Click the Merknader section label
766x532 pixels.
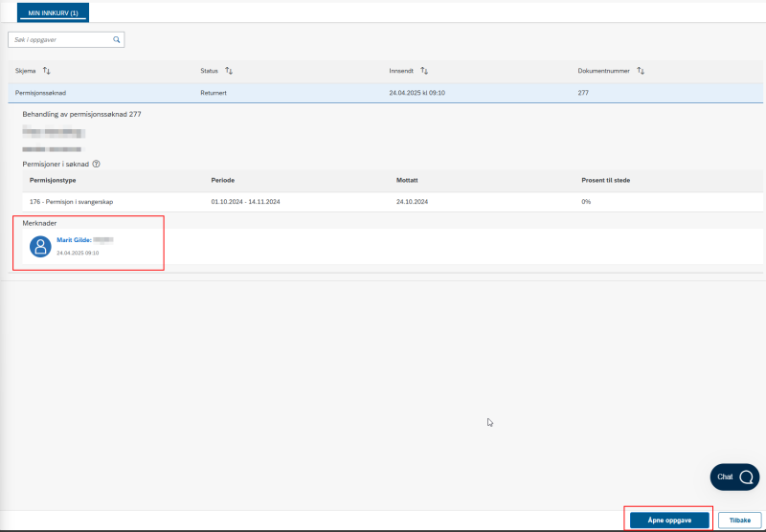(39, 223)
